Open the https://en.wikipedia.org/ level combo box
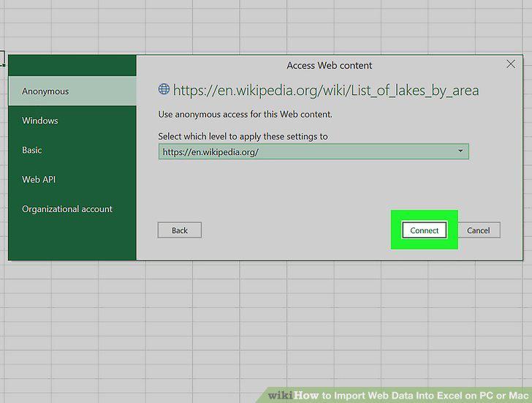 click(x=313, y=151)
